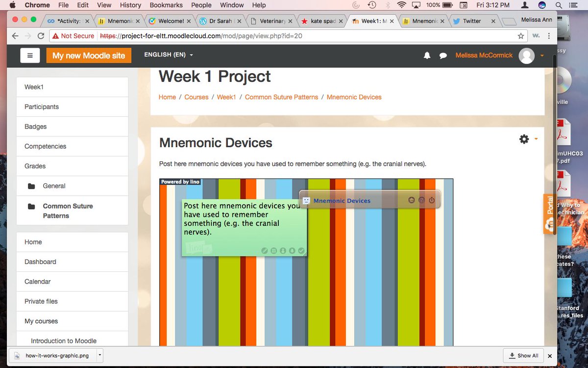Click the settings gear on Mnemonic Devices page
Image resolution: width=588 pixels, height=368 pixels.
click(523, 139)
